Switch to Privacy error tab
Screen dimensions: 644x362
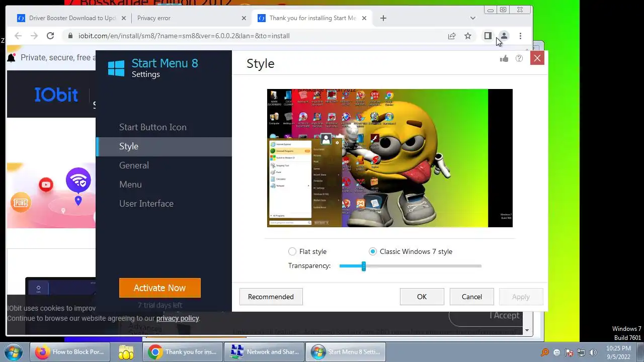click(x=191, y=18)
